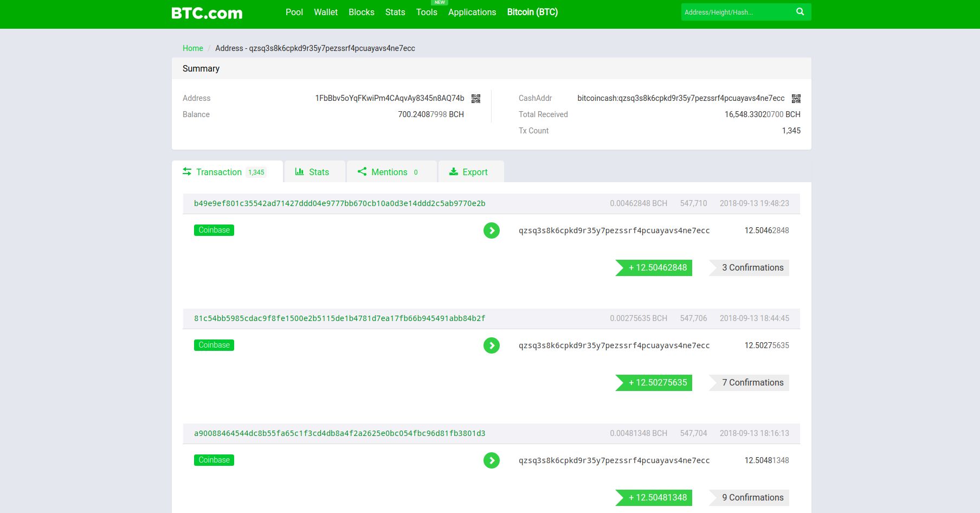
Task: Open the Applications menu
Action: tap(472, 12)
